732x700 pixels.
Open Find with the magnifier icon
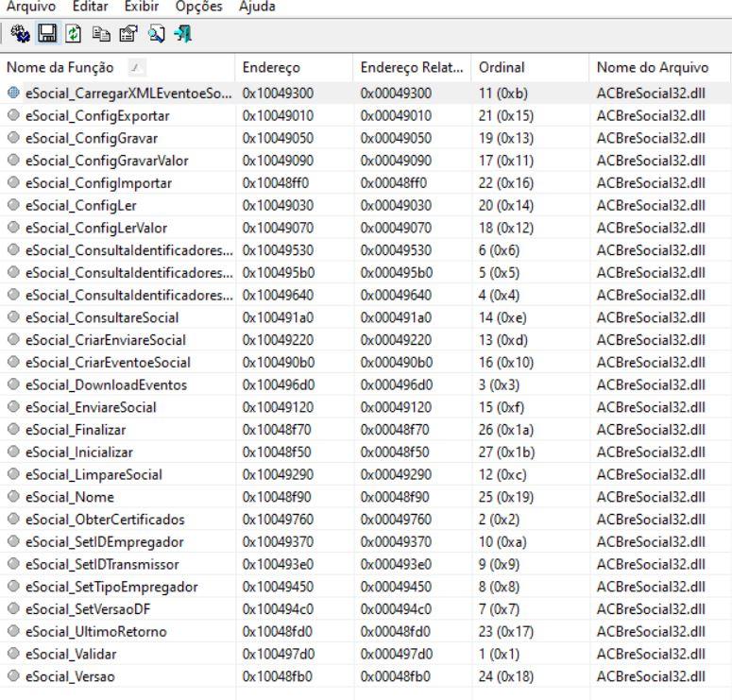click(x=156, y=34)
